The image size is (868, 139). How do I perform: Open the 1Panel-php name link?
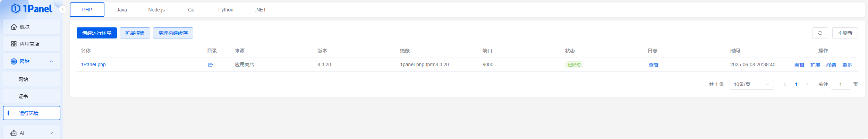coord(93,64)
